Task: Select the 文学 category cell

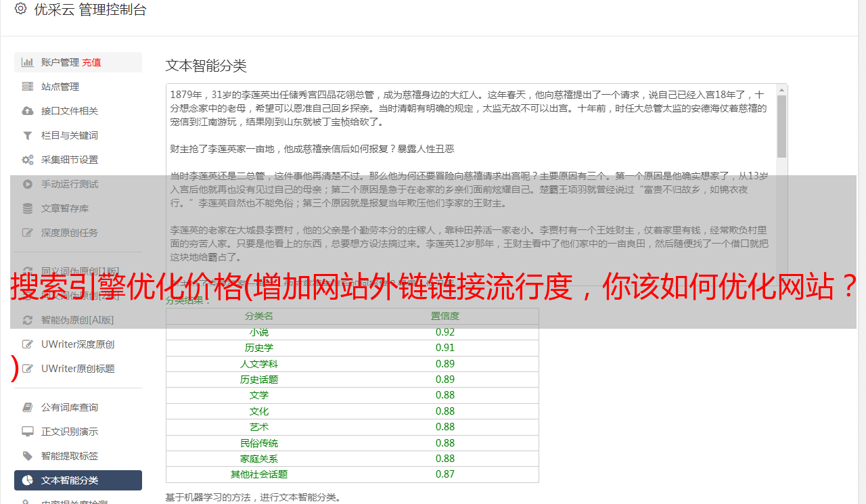Action: click(x=259, y=395)
